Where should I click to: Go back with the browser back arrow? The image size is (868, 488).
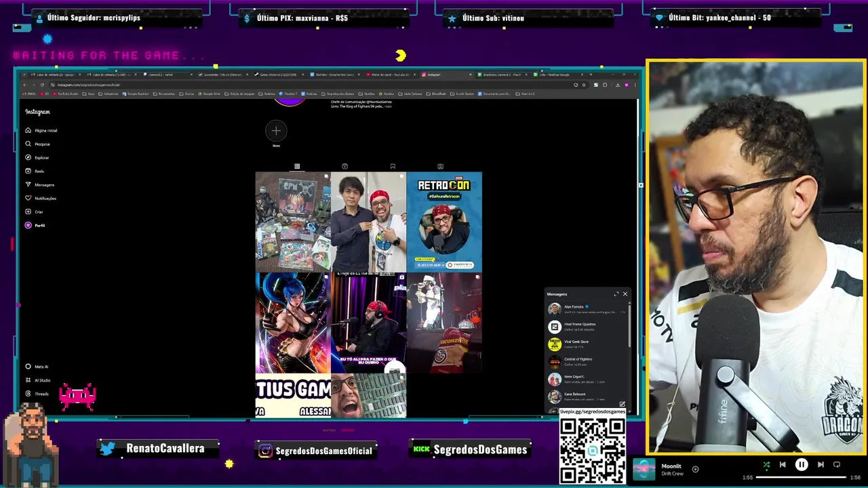(24, 85)
